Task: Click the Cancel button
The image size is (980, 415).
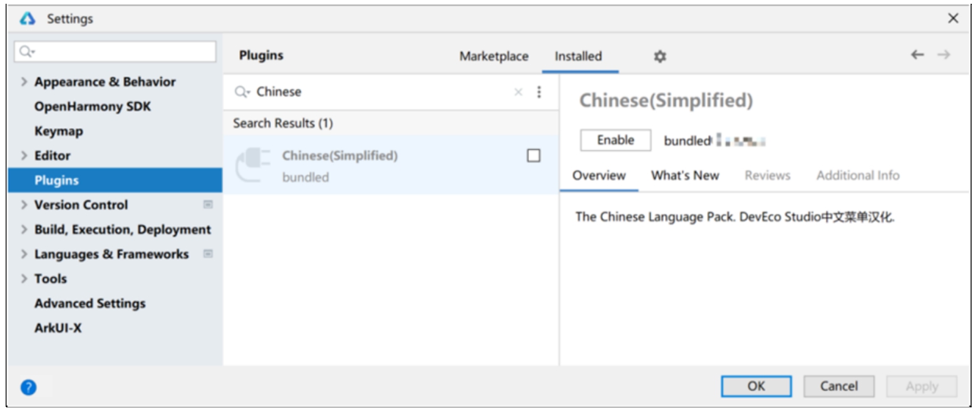Action: [839, 386]
